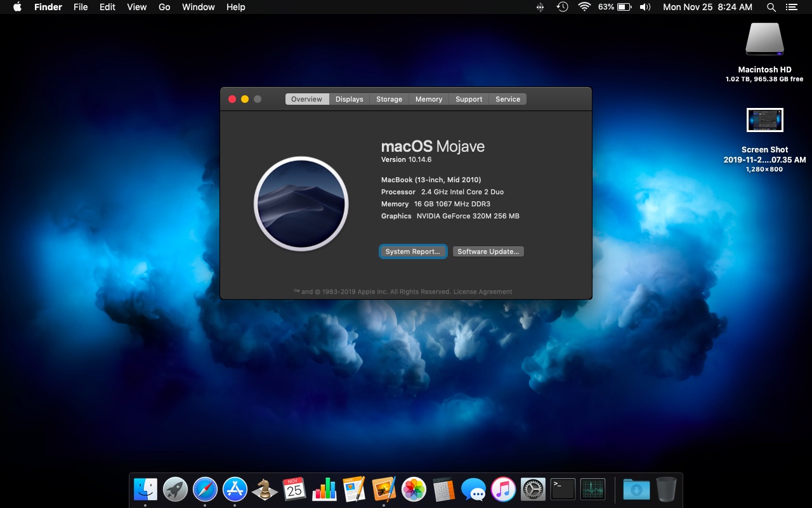This screenshot has width=812, height=508.
Task: Click Version 10.14.6 text
Action: point(406,159)
